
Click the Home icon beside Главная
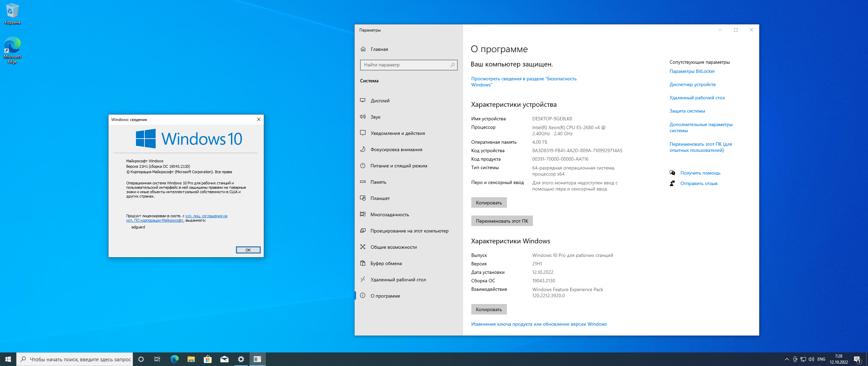(x=363, y=49)
